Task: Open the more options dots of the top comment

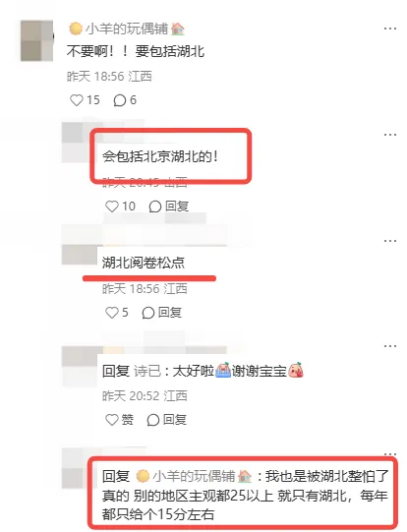Action: (x=390, y=29)
